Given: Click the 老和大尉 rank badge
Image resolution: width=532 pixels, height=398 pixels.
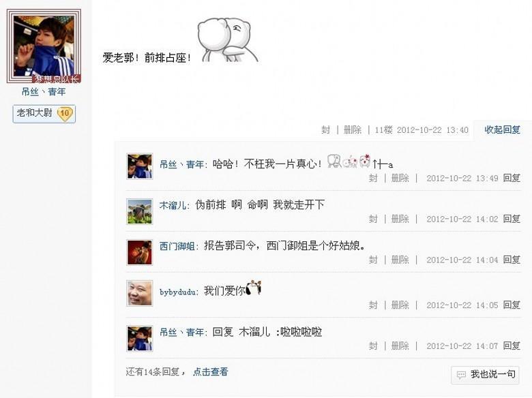Looking at the screenshot, I should click(x=44, y=114).
